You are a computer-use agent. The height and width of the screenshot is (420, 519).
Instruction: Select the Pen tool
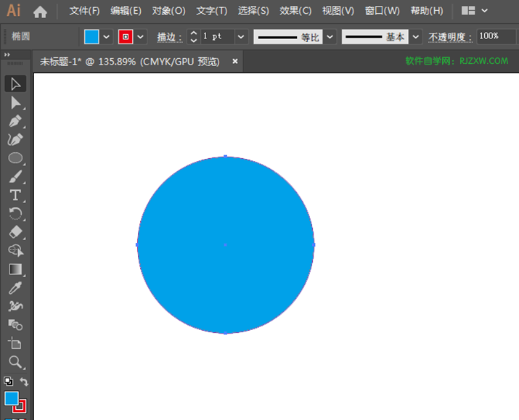(15, 121)
